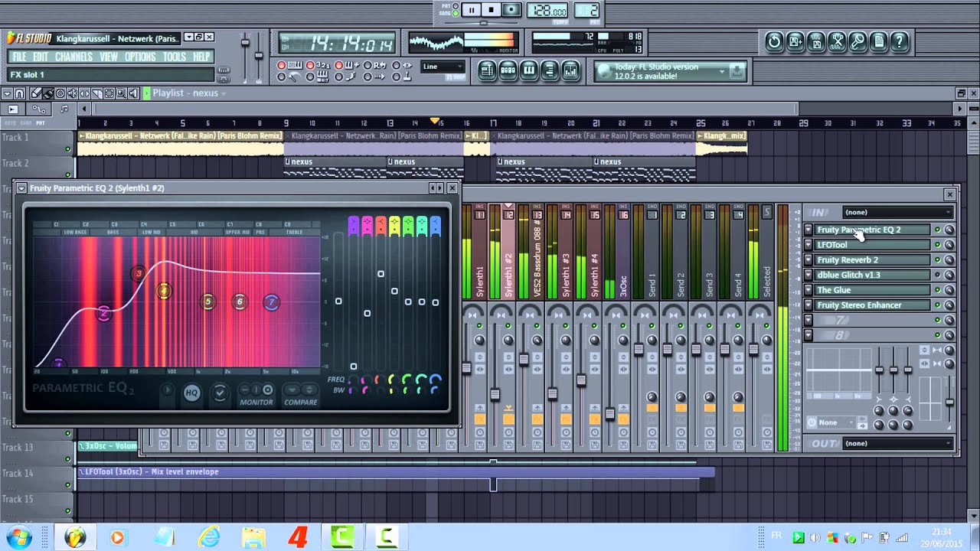The width and height of the screenshot is (980, 551).
Task: Adjust the band 3 gain slider handle
Action: [x=381, y=274]
